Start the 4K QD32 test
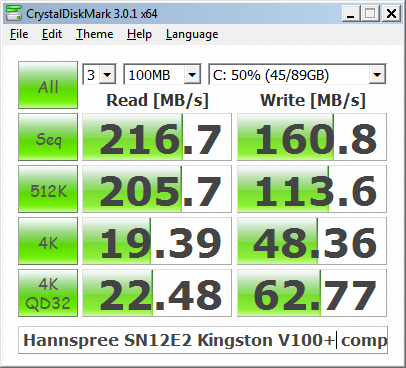The image size is (406, 368). tap(48, 293)
